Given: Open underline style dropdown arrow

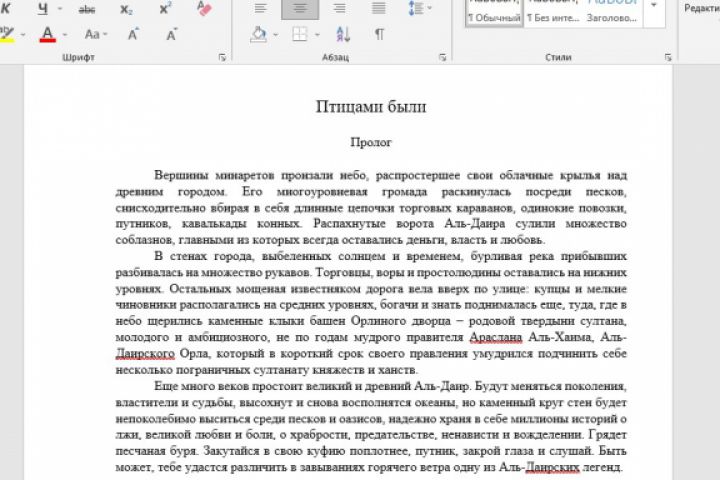Looking at the screenshot, I should [x=60, y=8].
